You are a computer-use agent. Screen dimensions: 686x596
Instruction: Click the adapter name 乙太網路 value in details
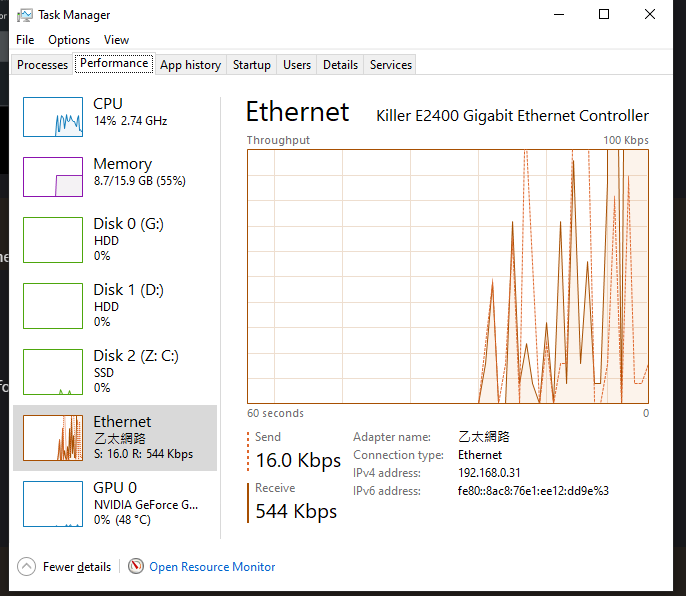(x=484, y=437)
